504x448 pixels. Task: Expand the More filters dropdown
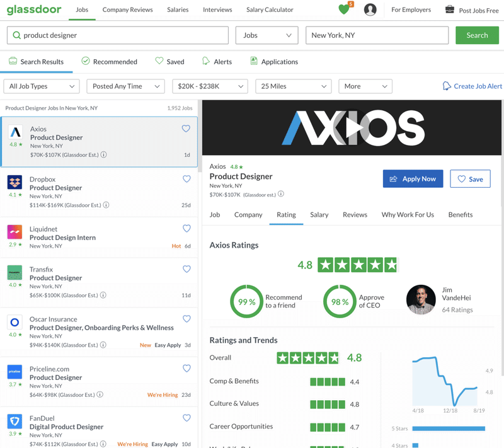tap(365, 86)
